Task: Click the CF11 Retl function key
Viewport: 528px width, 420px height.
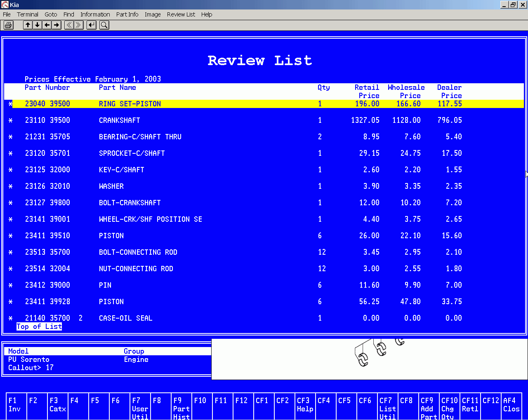Action: click(x=470, y=406)
